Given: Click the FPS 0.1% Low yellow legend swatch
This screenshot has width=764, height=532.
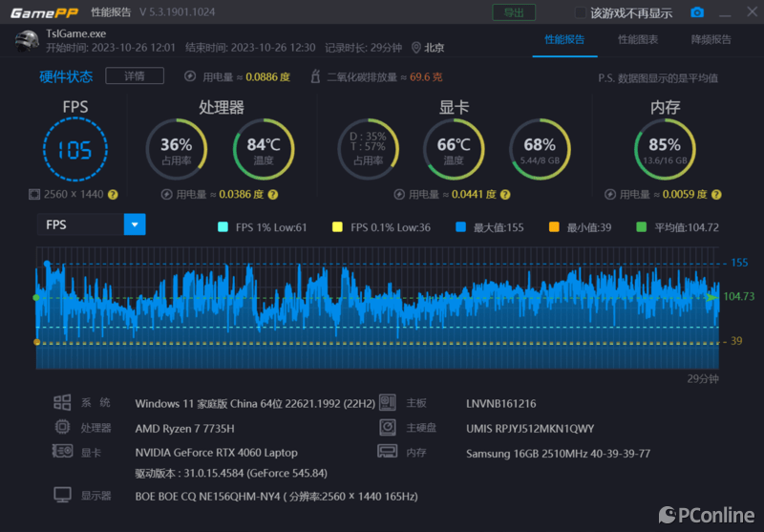Looking at the screenshot, I should [337, 227].
